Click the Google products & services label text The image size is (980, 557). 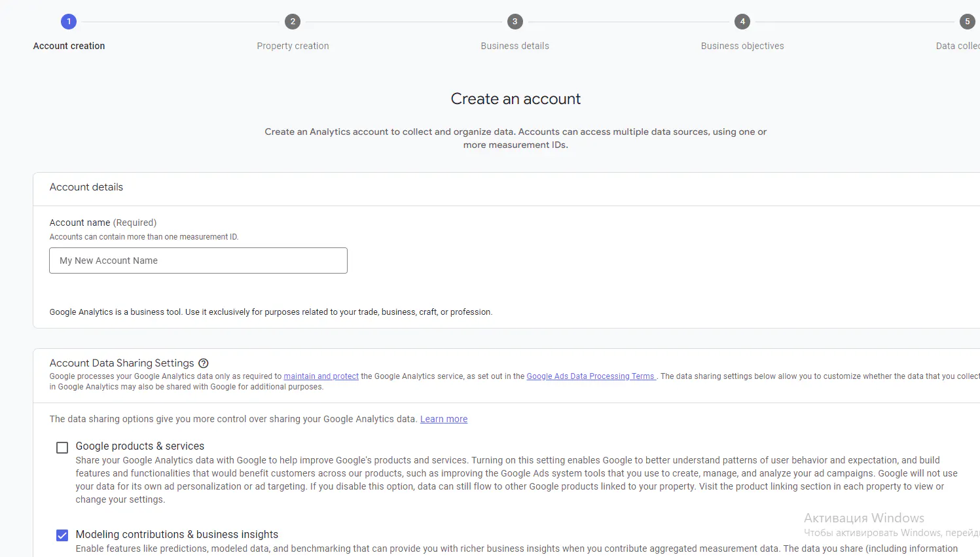pos(140,446)
